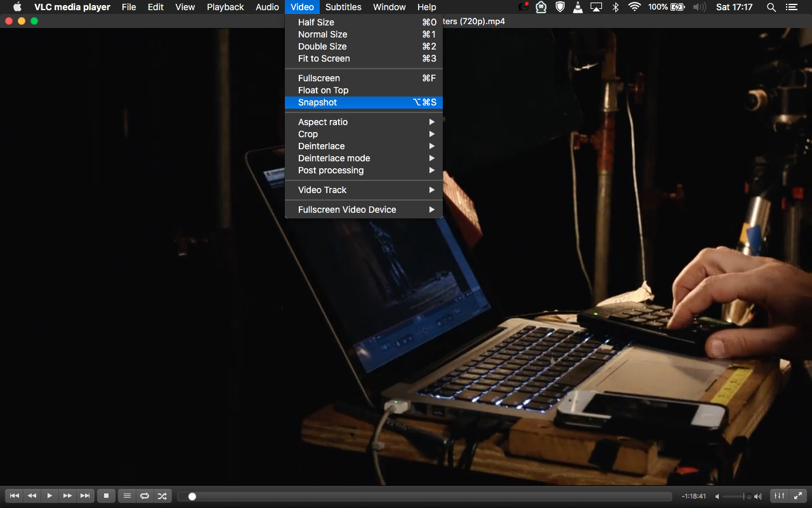Click the chat bubble icon with red badge
Viewport: 812px width, 508px height.
pyautogui.click(x=523, y=7)
